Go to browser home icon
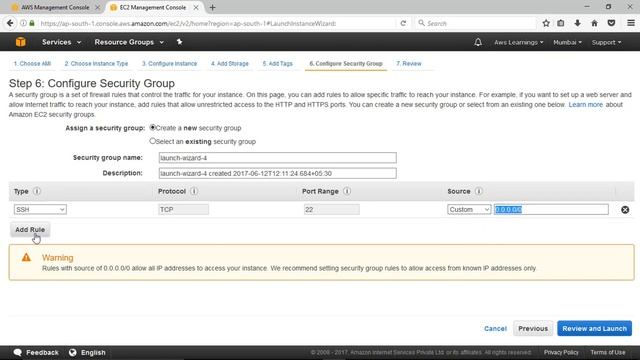 click(x=594, y=23)
